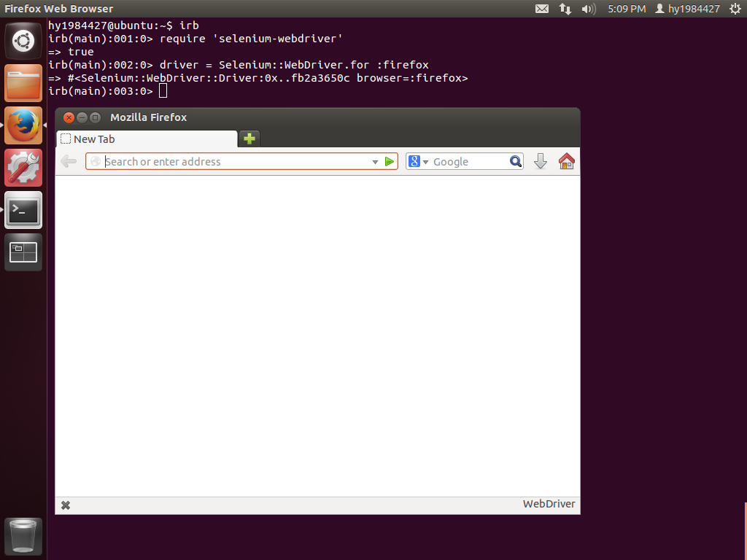Open a new tab with plus button
This screenshot has width=747, height=560.
point(249,139)
